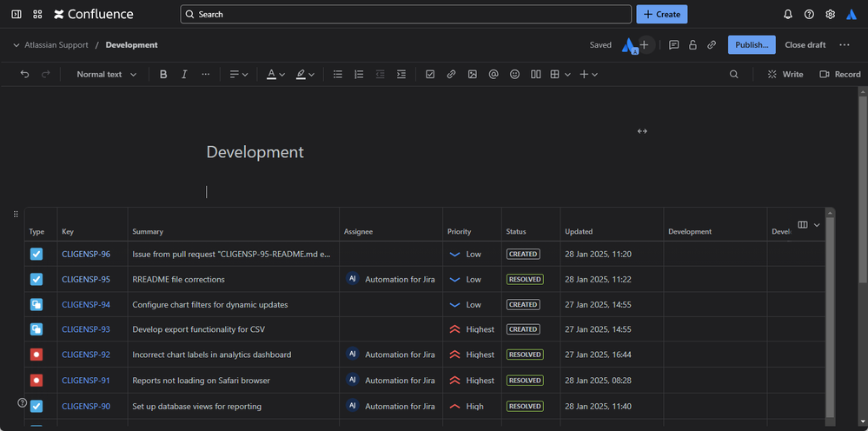Insert a column layout
This screenshot has width=868, height=431.
pyautogui.click(x=536, y=75)
